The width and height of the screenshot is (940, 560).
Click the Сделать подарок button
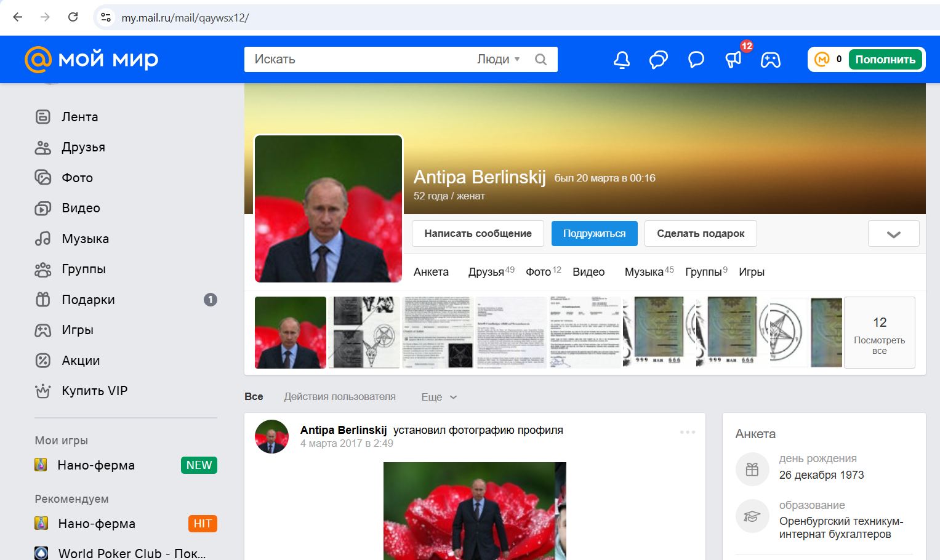tap(701, 234)
